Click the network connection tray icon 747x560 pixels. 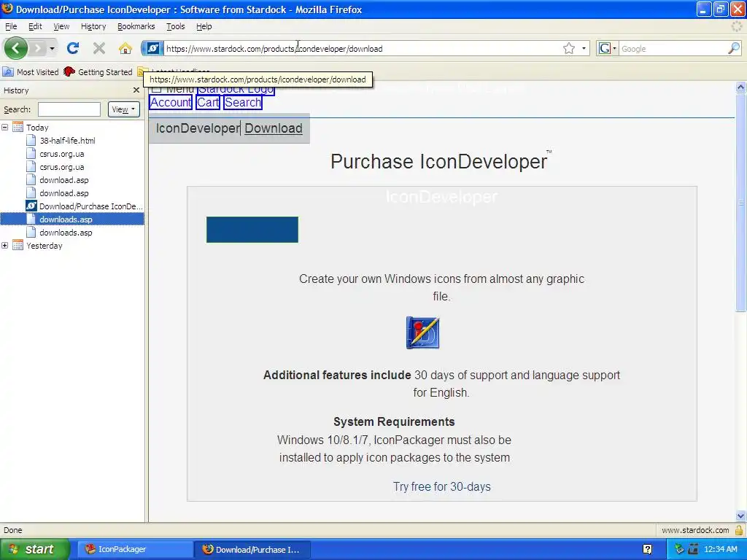693,549
